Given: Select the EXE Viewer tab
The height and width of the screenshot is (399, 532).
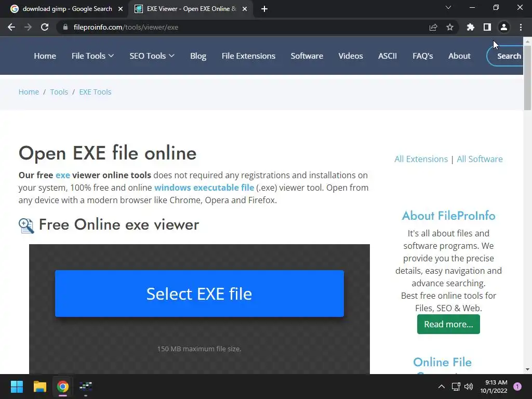Looking at the screenshot, I should point(191,9).
